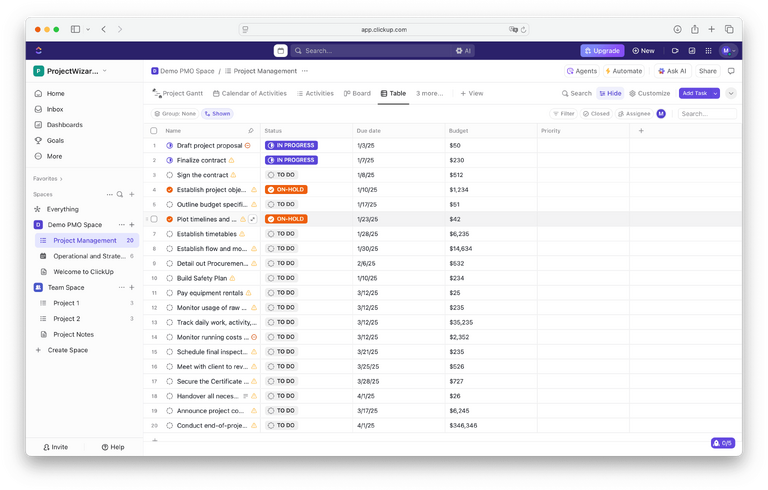
Task: Click the Upgrade button
Action: pyautogui.click(x=602, y=50)
